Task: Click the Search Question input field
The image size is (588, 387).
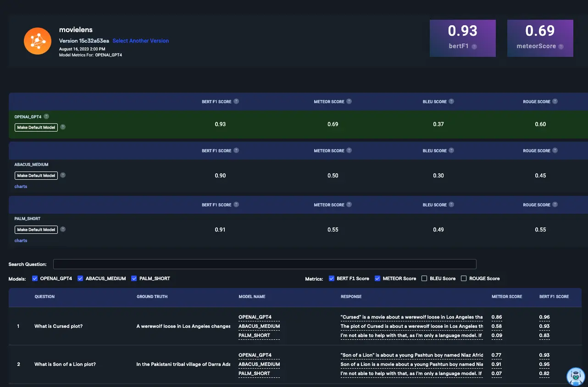Action: [x=265, y=264]
